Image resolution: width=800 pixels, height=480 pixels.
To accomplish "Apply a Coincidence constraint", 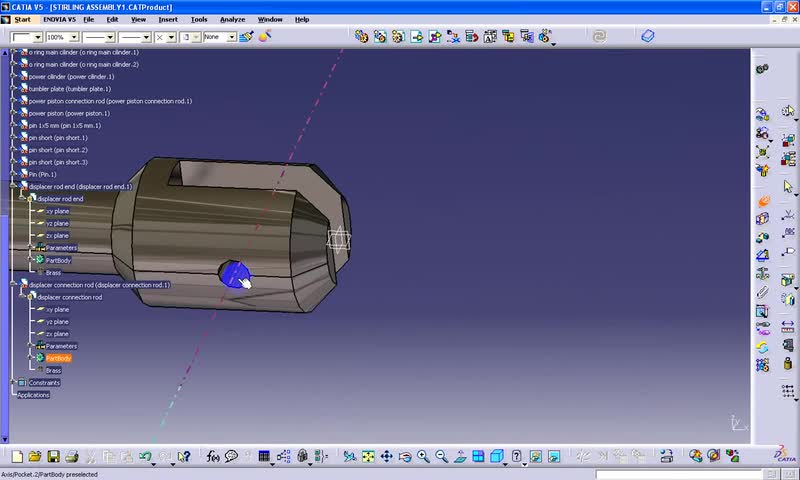I will pyautogui.click(x=762, y=199).
